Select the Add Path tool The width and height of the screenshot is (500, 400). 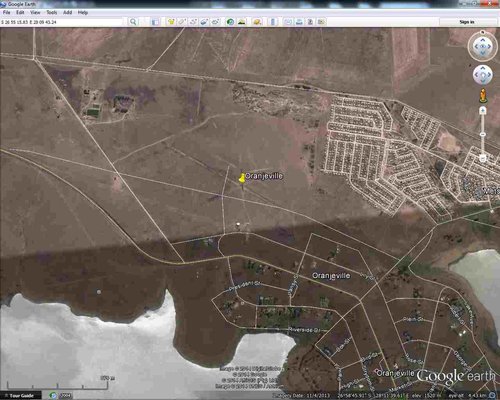(x=193, y=22)
